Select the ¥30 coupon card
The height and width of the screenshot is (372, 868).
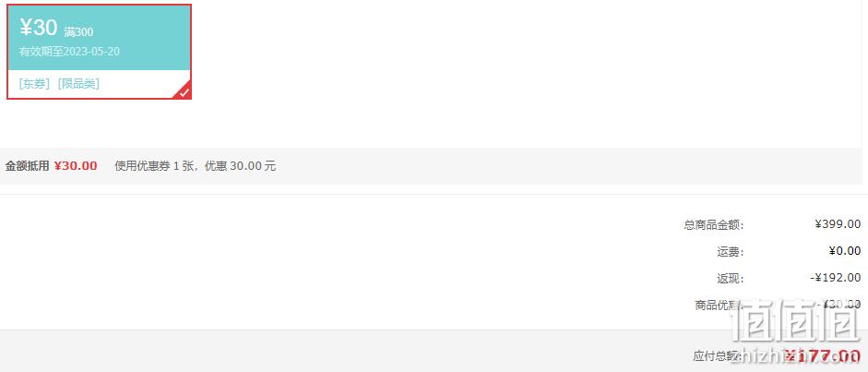tap(99, 52)
